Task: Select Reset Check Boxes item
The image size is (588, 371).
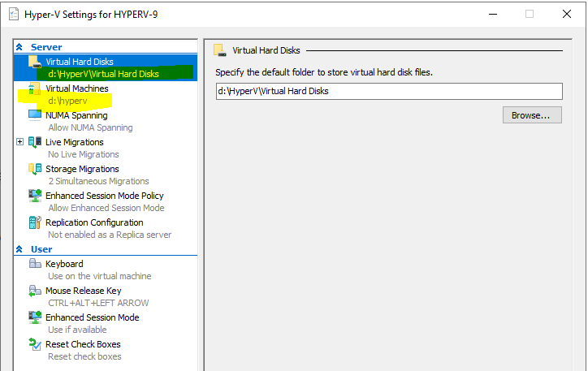Action: click(83, 344)
